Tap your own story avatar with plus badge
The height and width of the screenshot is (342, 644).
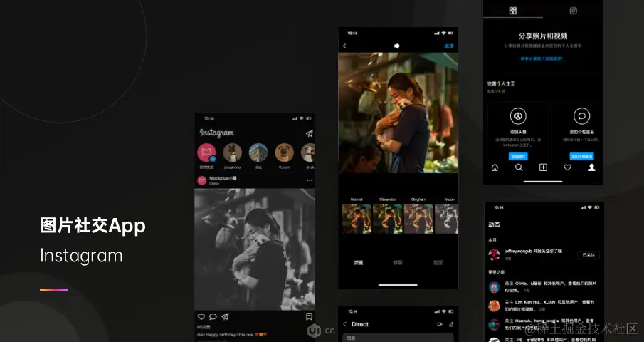tap(206, 153)
